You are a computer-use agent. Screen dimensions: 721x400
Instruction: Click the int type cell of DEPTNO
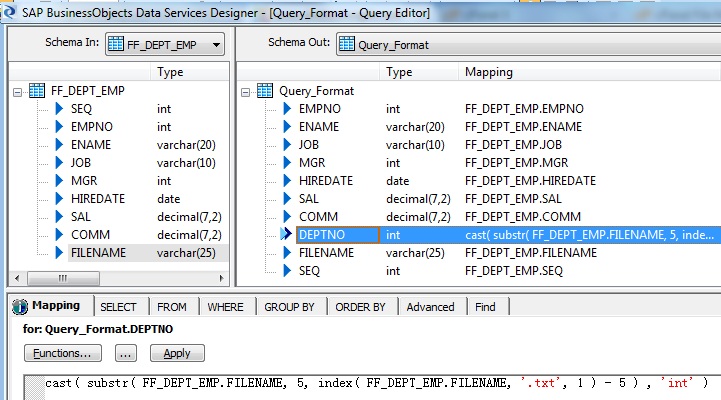[393, 234]
